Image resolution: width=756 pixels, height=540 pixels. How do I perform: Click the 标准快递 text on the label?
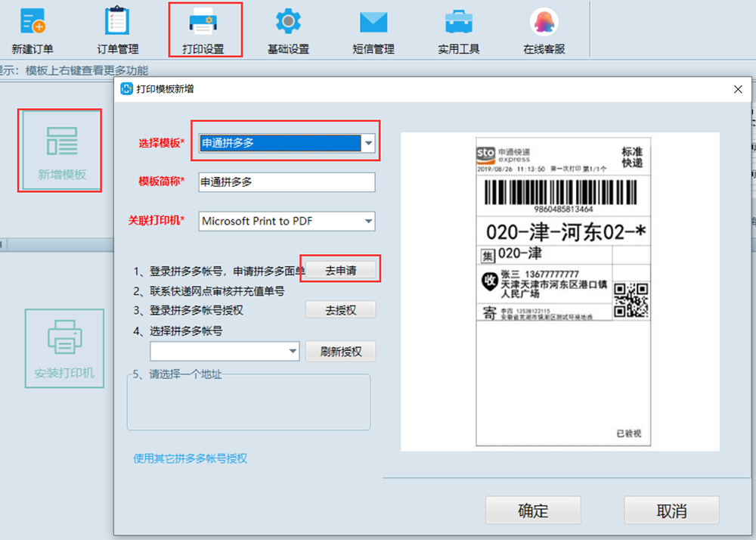631,157
